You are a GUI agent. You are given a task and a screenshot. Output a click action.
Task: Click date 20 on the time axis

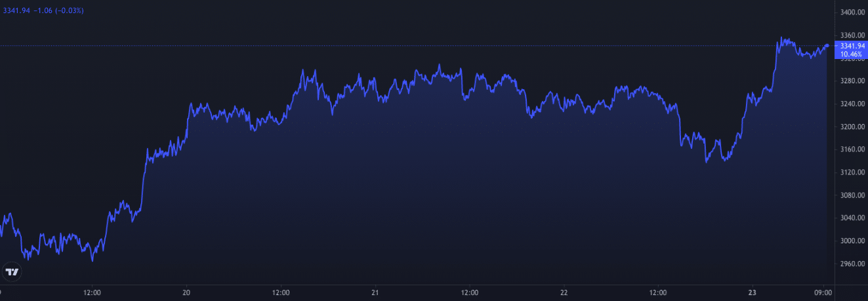186,292
